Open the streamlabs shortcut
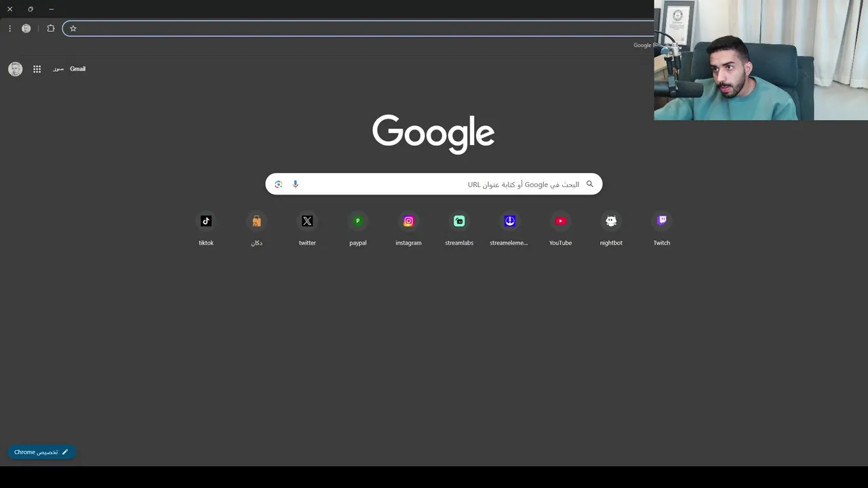 [459, 229]
